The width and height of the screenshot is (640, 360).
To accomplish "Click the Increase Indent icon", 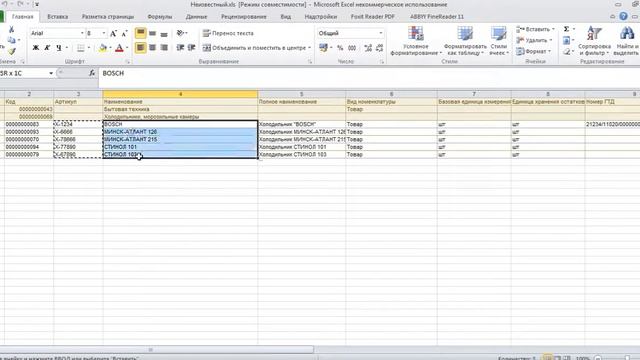I will point(191,48).
